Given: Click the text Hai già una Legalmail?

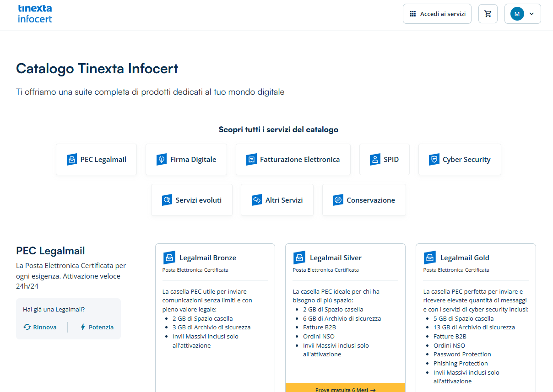Looking at the screenshot, I should pos(54,310).
